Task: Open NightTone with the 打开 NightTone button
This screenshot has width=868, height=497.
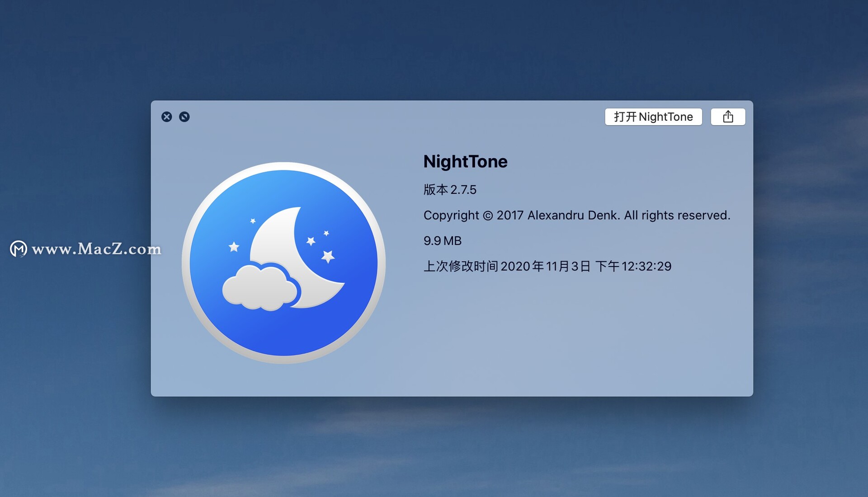Action: pos(653,117)
